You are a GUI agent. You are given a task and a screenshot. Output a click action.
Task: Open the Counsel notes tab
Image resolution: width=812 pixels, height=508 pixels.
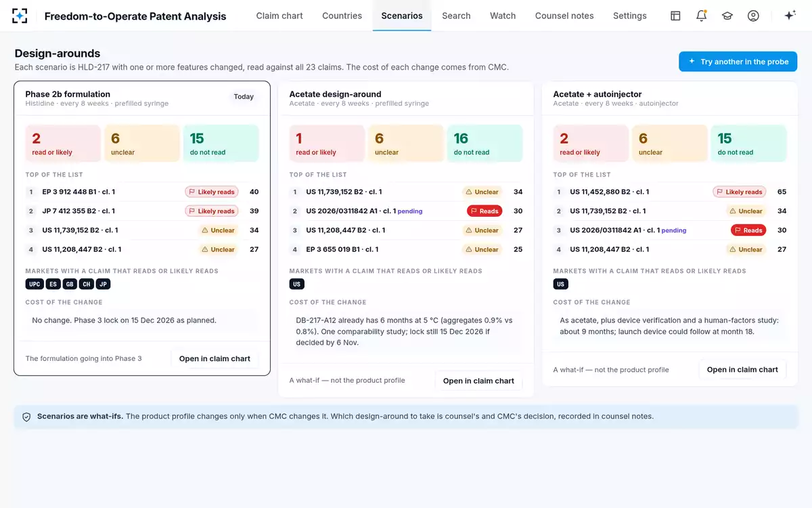click(x=564, y=16)
